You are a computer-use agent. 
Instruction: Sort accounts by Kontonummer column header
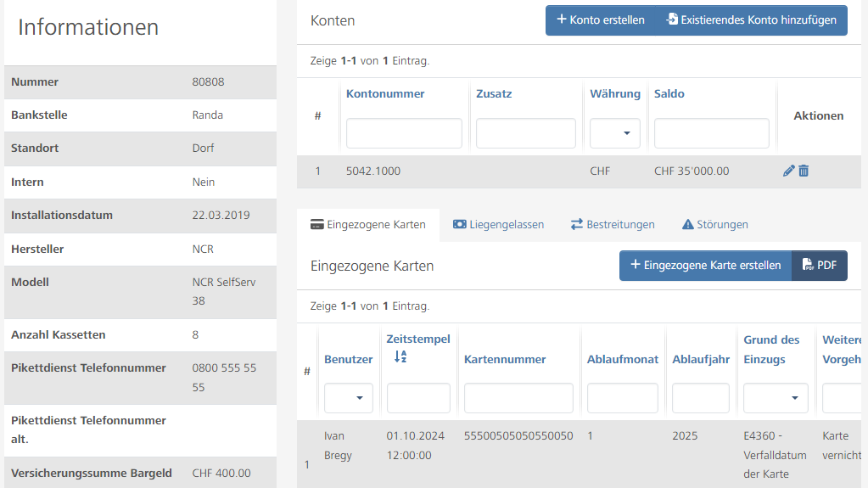385,93
